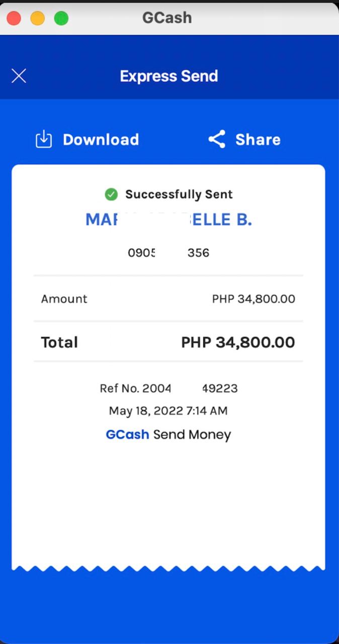Click the bold Total PHP 34,800.00 value
Screen dimensions: 339x644
[238, 343]
